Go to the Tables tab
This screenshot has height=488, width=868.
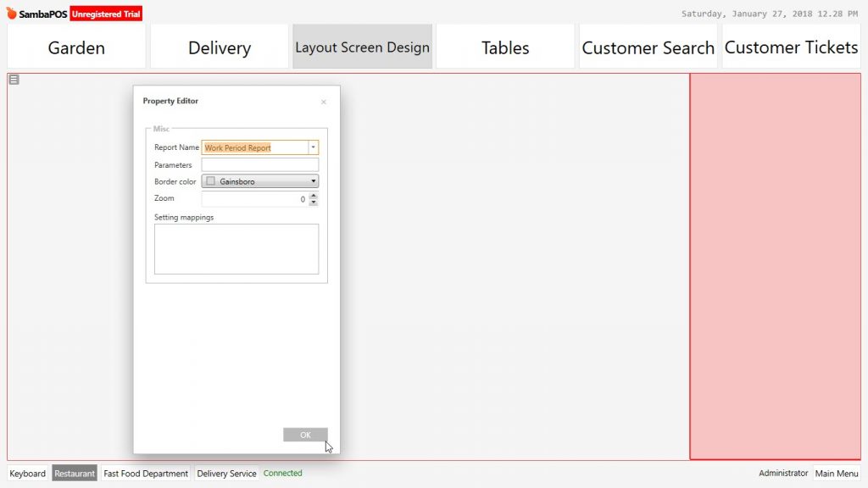click(505, 47)
